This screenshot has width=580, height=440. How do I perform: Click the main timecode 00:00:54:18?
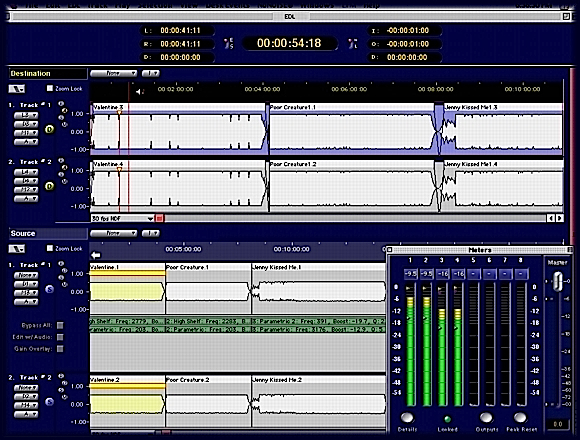[x=289, y=43]
